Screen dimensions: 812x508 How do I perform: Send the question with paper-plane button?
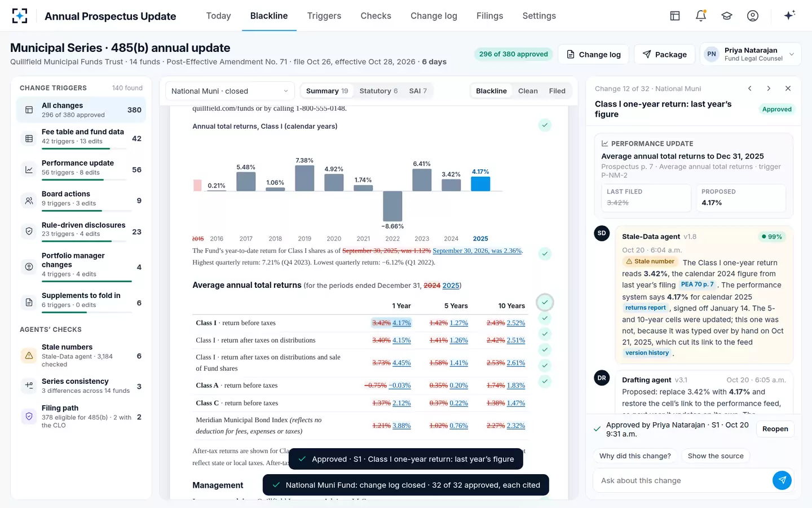coord(782,480)
